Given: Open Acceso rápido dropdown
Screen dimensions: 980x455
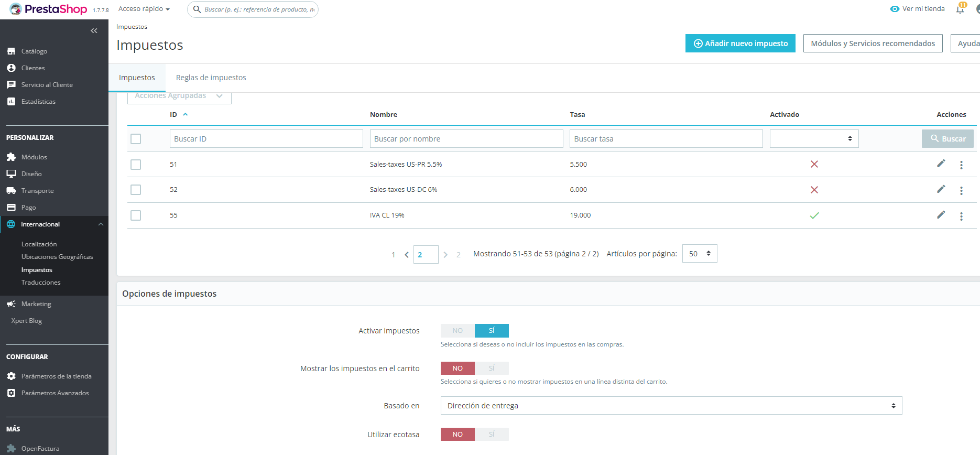Looking at the screenshot, I should coord(144,9).
